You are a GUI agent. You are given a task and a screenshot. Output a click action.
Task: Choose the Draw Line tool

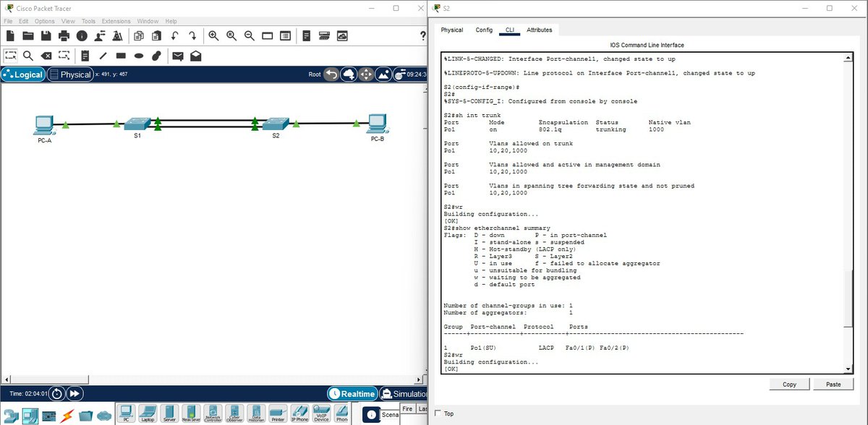103,56
